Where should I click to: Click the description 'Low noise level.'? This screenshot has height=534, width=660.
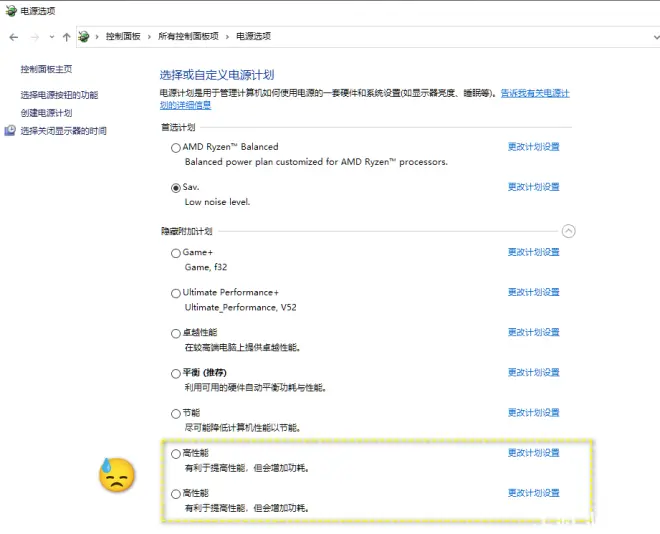click(217, 202)
